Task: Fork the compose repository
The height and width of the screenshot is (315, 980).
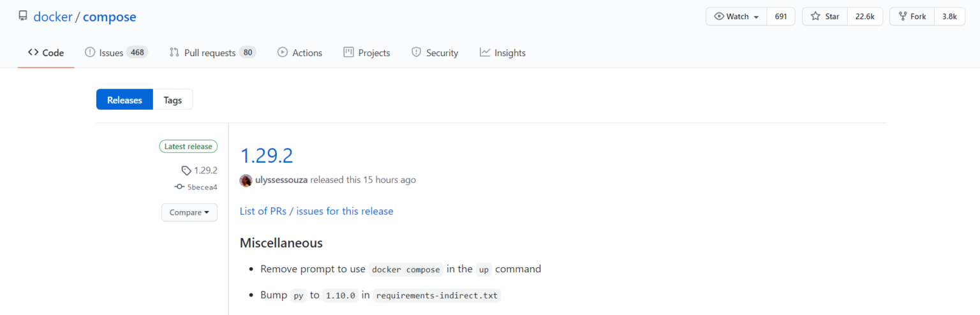Action: tap(912, 17)
